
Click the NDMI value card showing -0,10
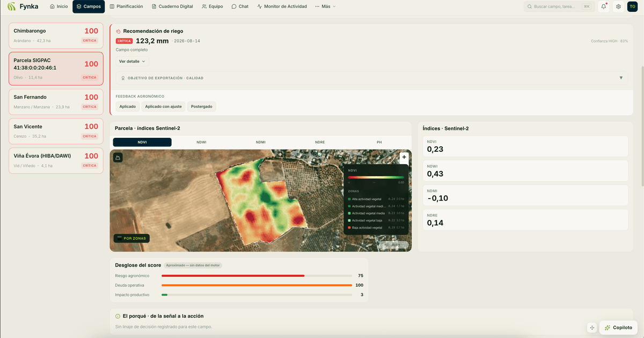[525, 195]
